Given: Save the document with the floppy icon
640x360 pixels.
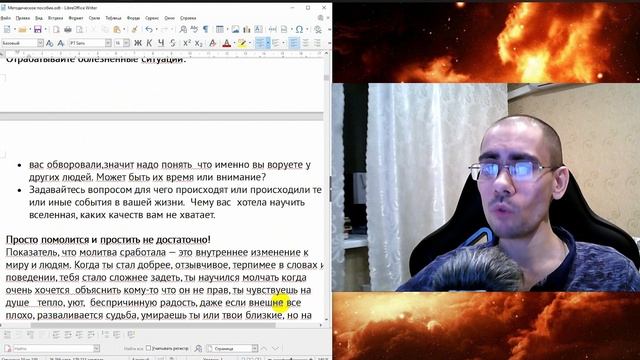Looking at the screenshot, I should tap(38, 29).
